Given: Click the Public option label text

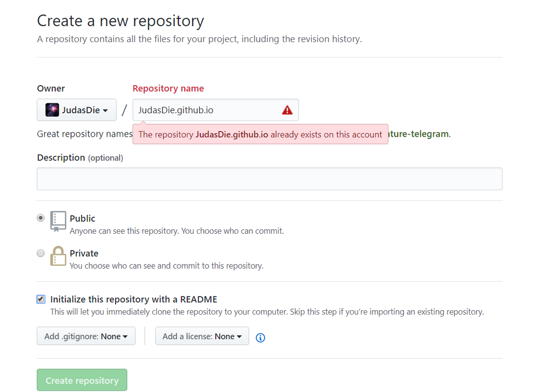Looking at the screenshot, I should pos(82,218).
